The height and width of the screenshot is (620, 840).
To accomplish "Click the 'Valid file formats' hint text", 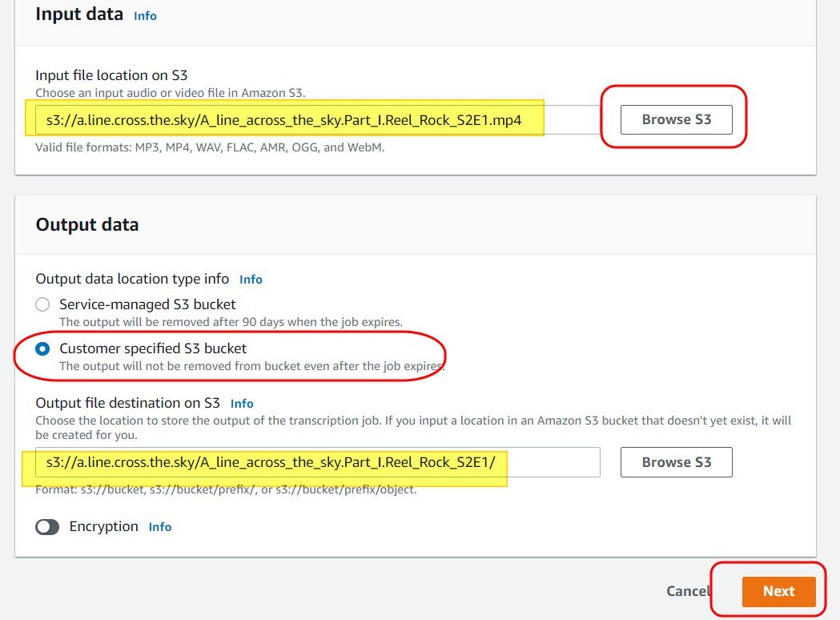I will [x=210, y=147].
